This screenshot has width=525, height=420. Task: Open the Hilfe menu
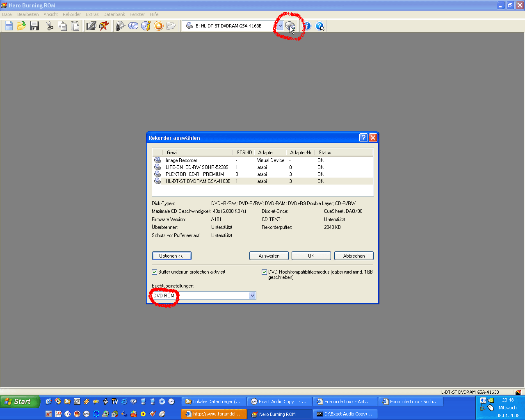(x=154, y=14)
